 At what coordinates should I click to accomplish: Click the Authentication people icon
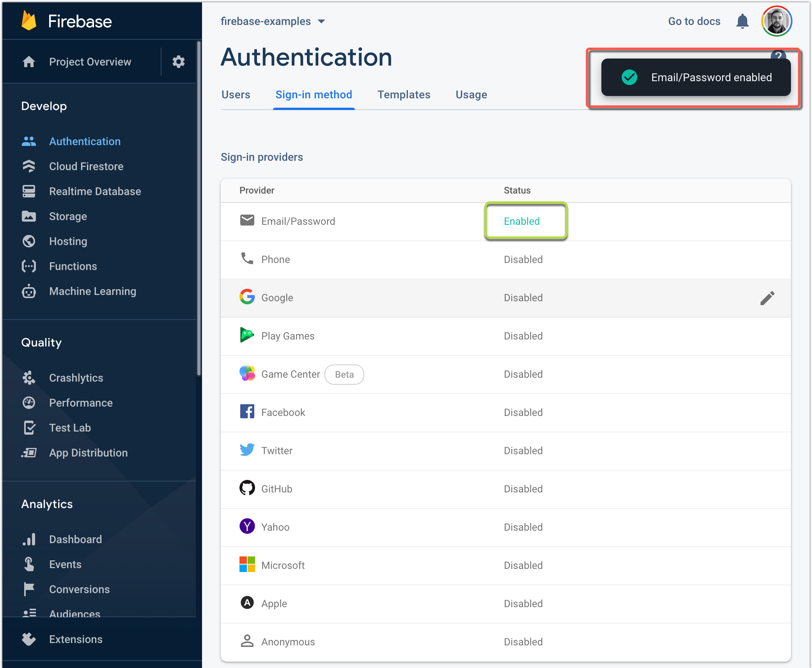coord(29,141)
